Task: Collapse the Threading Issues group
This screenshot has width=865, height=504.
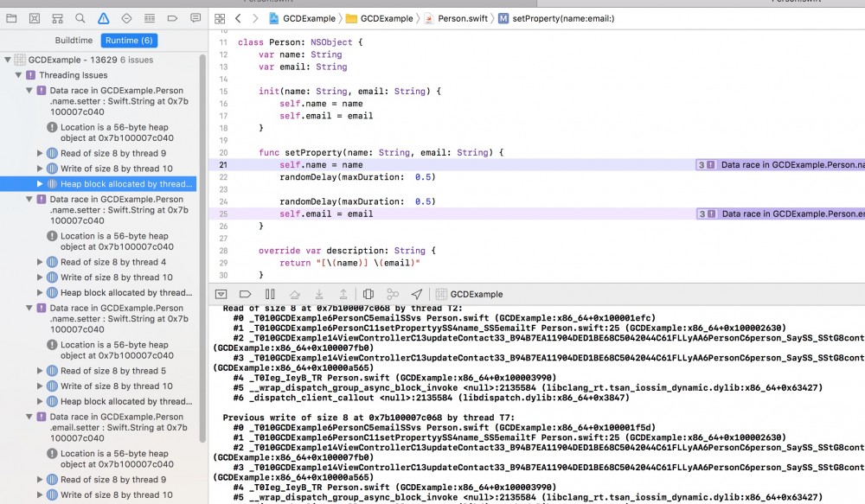Action: click(19, 75)
